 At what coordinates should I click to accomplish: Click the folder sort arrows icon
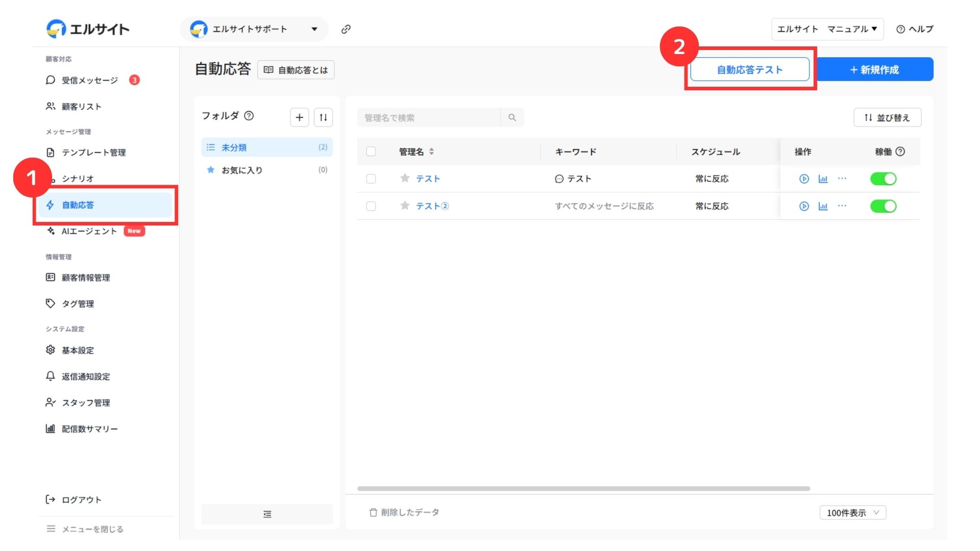pyautogui.click(x=323, y=117)
